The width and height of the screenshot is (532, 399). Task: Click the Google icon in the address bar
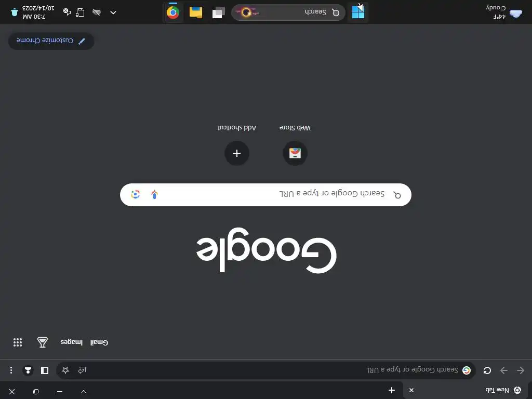tap(467, 370)
